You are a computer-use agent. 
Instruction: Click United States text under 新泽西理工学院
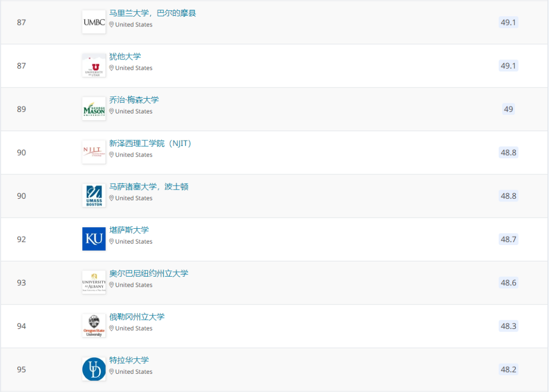pyautogui.click(x=134, y=155)
